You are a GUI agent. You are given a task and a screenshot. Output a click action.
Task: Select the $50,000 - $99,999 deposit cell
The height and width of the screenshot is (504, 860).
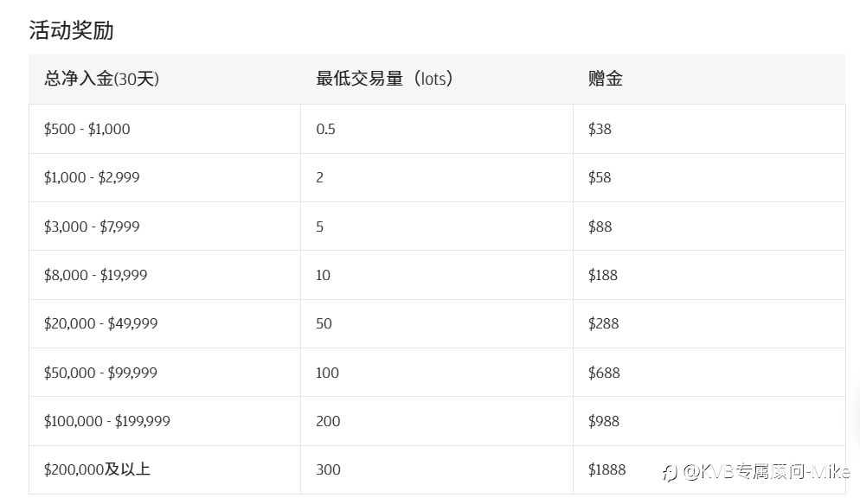coord(164,373)
